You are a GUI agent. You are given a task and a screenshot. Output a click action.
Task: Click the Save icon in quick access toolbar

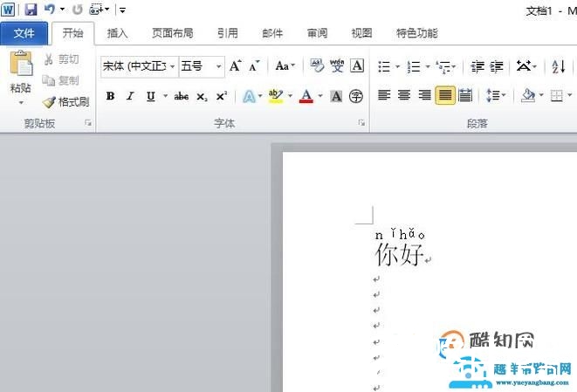pos(31,10)
